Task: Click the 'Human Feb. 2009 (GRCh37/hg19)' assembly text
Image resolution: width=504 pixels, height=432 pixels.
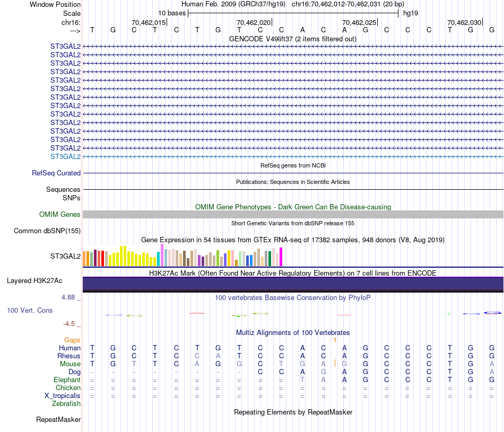Action: 233,4
